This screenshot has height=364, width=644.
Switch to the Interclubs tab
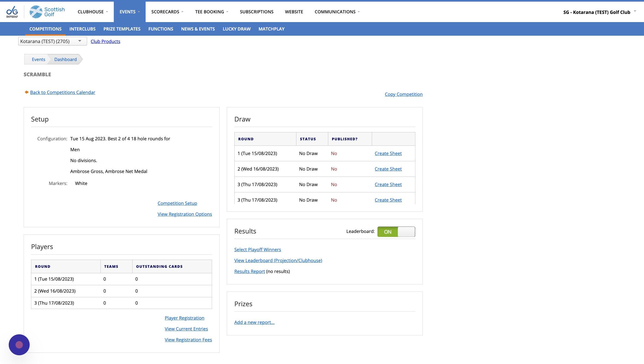click(82, 29)
